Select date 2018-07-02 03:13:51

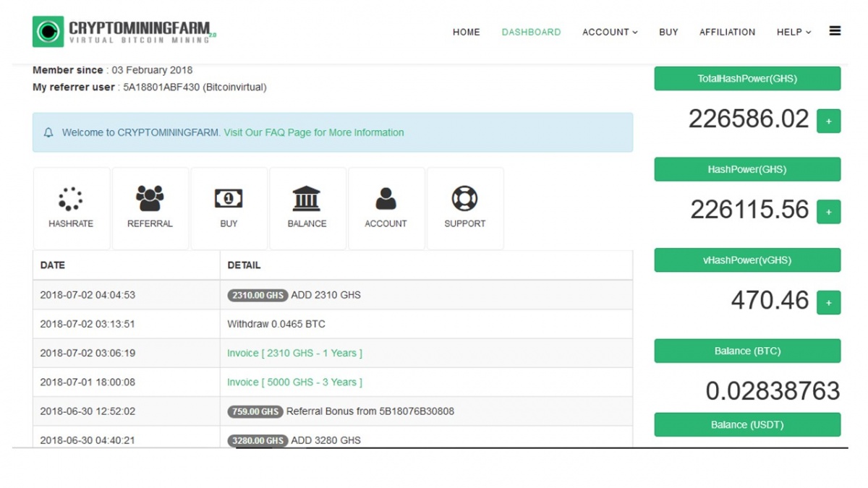[x=88, y=324]
